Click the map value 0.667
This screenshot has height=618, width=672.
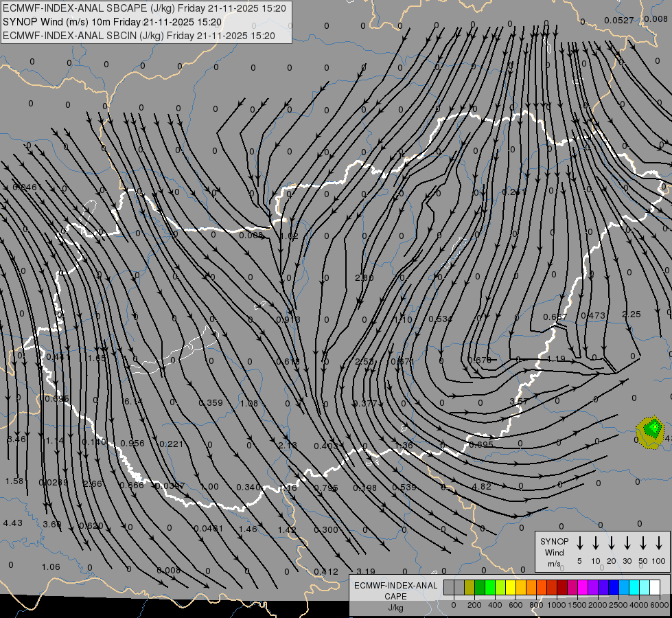tap(555, 317)
